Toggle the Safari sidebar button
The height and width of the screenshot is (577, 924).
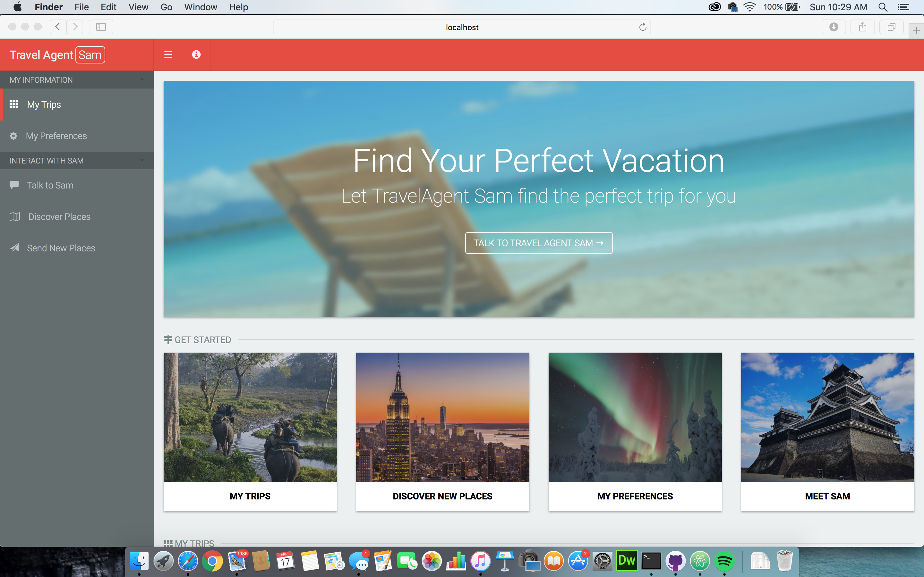click(101, 27)
